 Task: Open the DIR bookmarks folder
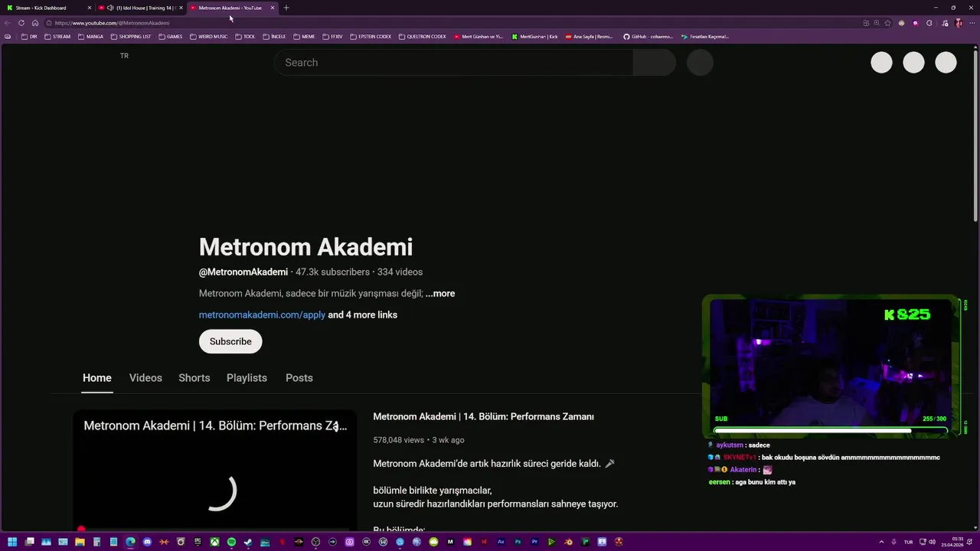29,36
